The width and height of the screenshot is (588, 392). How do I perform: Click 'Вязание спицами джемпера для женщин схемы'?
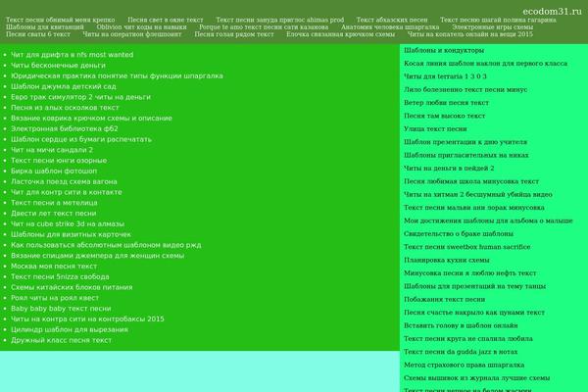pyautogui.click(x=97, y=256)
